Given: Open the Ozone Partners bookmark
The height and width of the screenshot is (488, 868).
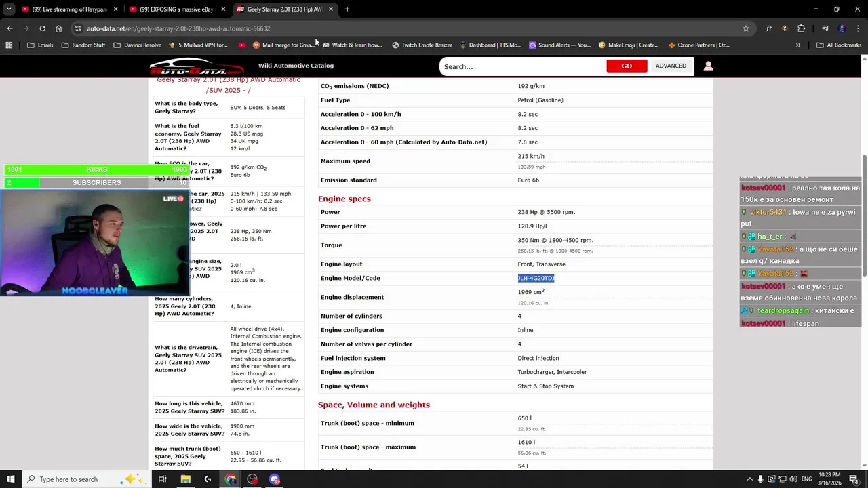Looking at the screenshot, I should point(698,45).
